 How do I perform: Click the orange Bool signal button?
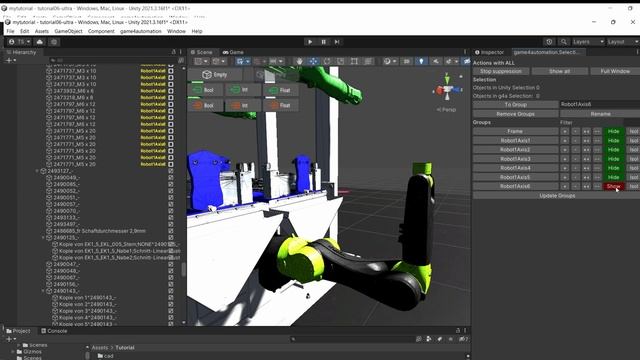(x=205, y=105)
